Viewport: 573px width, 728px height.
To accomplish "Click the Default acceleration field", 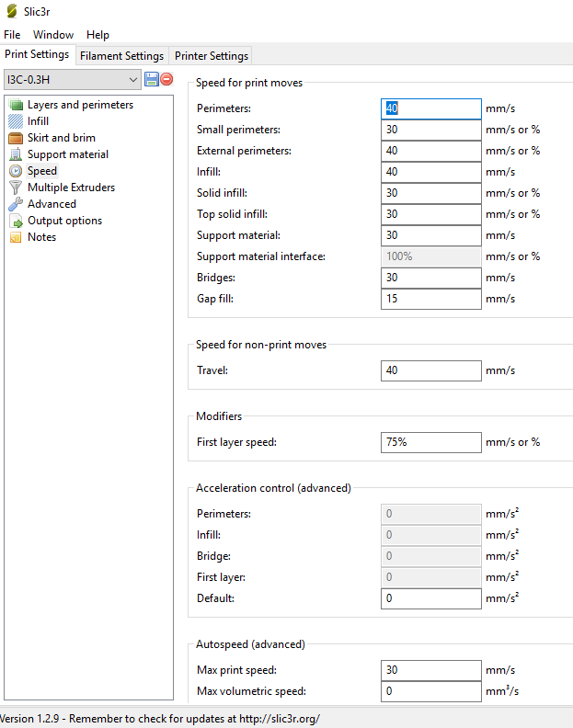I will [431, 598].
